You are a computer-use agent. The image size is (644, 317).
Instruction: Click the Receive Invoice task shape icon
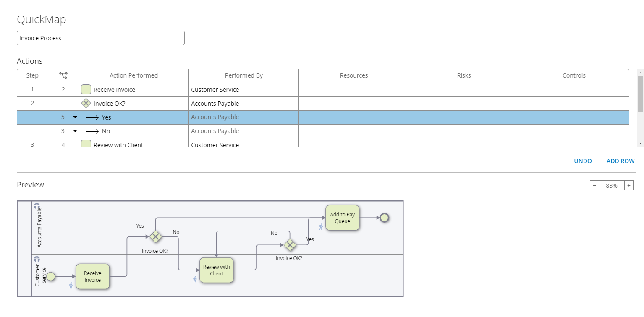coord(86,89)
